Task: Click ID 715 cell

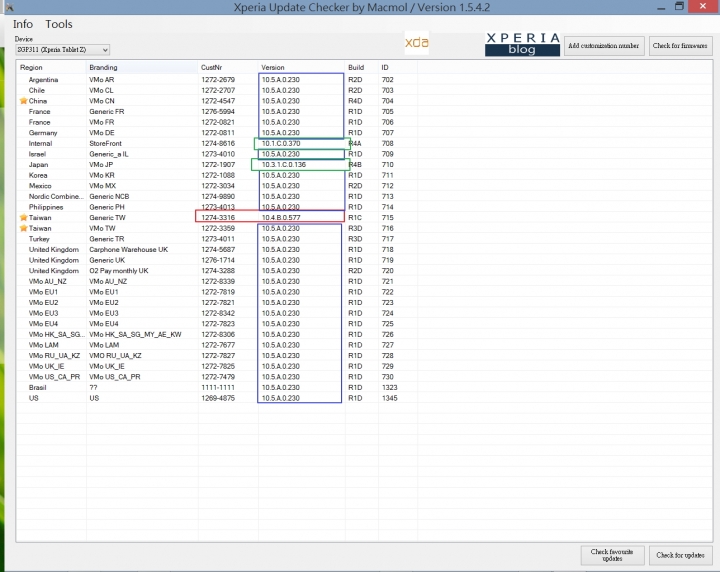Action: coord(388,218)
